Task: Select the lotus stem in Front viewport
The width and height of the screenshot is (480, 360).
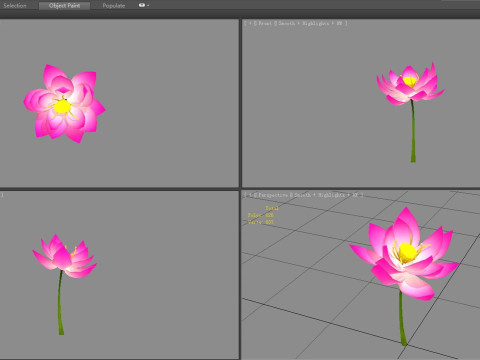Action: (413, 132)
